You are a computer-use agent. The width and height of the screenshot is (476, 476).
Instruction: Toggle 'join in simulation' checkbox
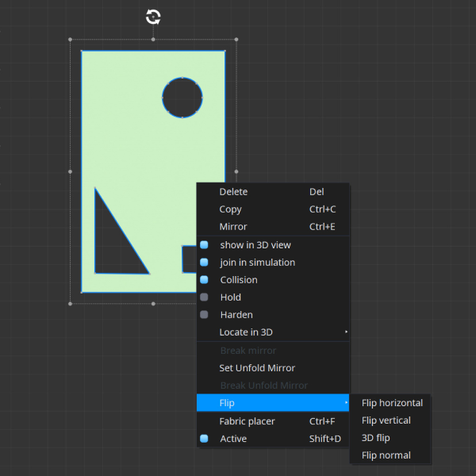tap(257, 263)
